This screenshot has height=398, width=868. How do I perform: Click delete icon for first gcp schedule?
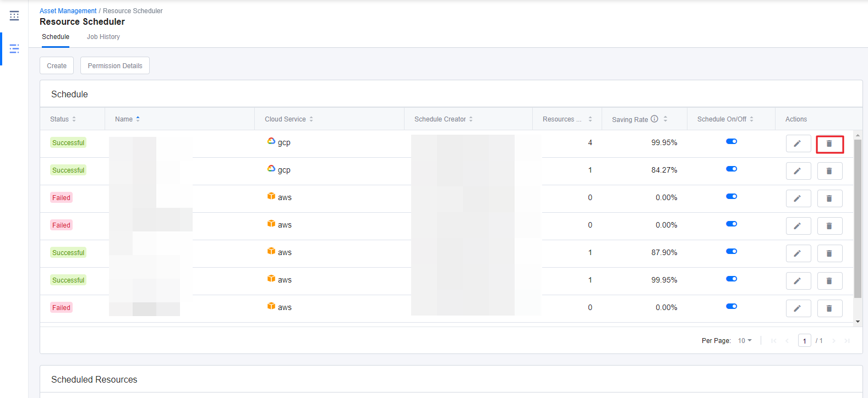829,144
